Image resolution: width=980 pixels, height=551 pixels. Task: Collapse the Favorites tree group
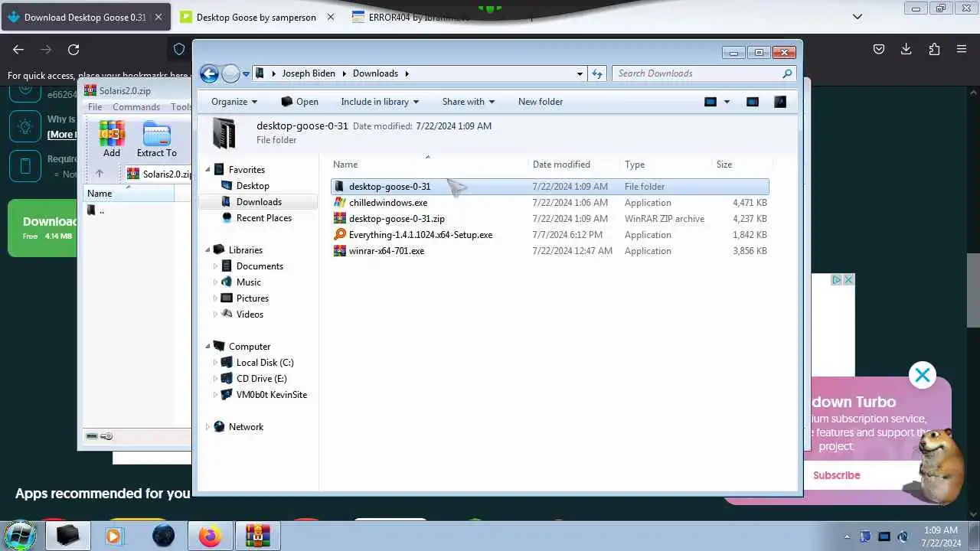point(207,170)
